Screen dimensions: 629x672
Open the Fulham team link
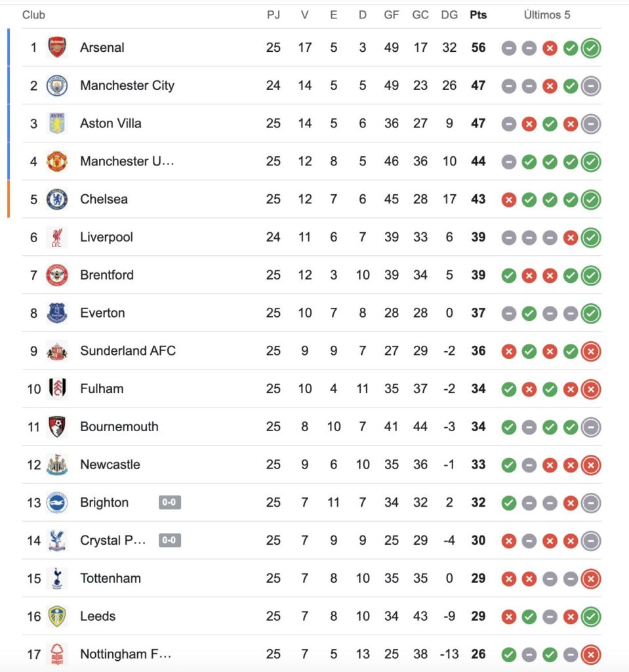[102, 389]
